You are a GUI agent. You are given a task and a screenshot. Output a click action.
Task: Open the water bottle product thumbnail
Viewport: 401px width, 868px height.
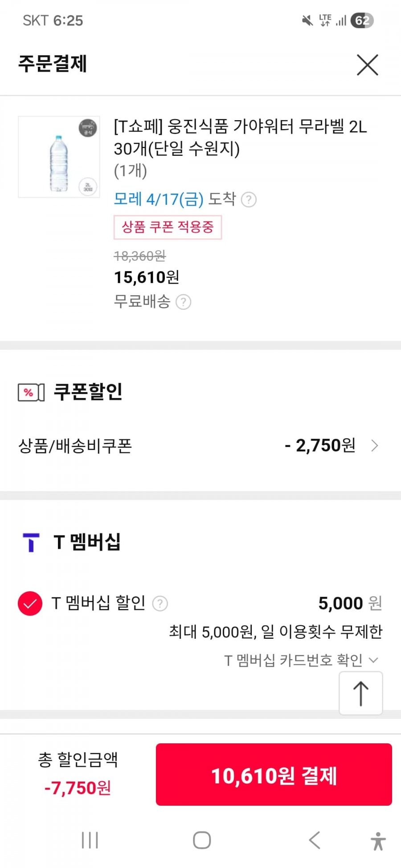point(59,157)
